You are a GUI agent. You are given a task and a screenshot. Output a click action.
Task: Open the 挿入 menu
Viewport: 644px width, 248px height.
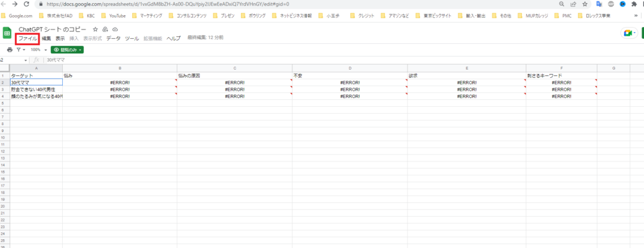pyautogui.click(x=74, y=38)
